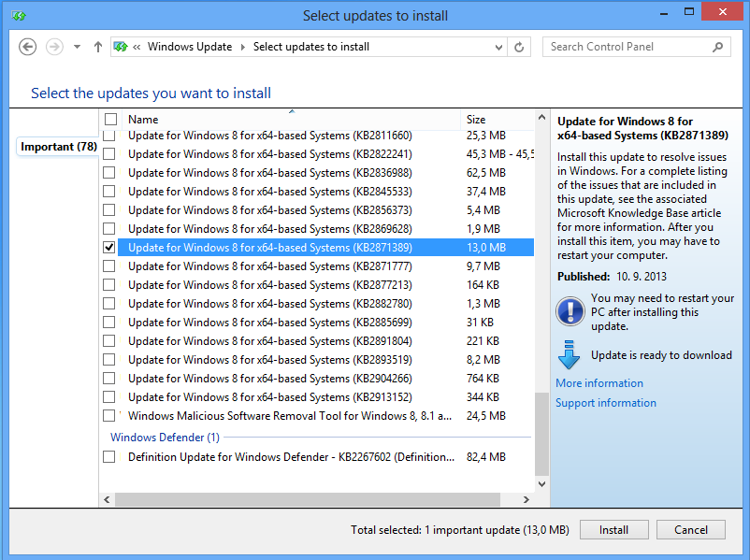Select the Important (78) tab
The image size is (750, 560).
pyautogui.click(x=59, y=147)
